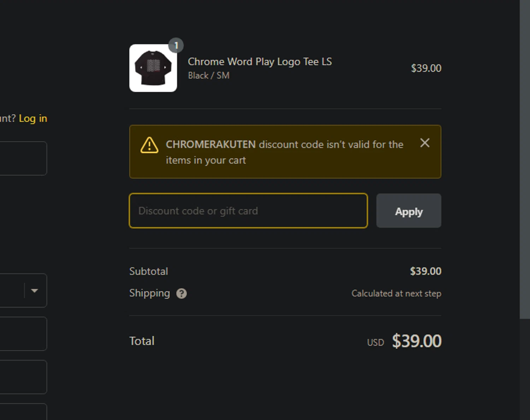The image size is (530, 420).
Task: Click the CHROMERAKUTEN code text in the warning
Action: pos(211,144)
